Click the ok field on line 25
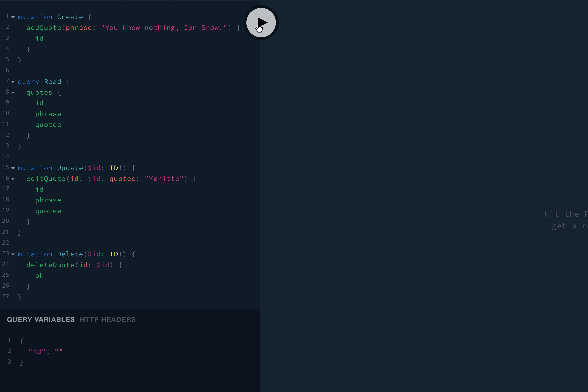588x392 pixels. click(x=39, y=276)
